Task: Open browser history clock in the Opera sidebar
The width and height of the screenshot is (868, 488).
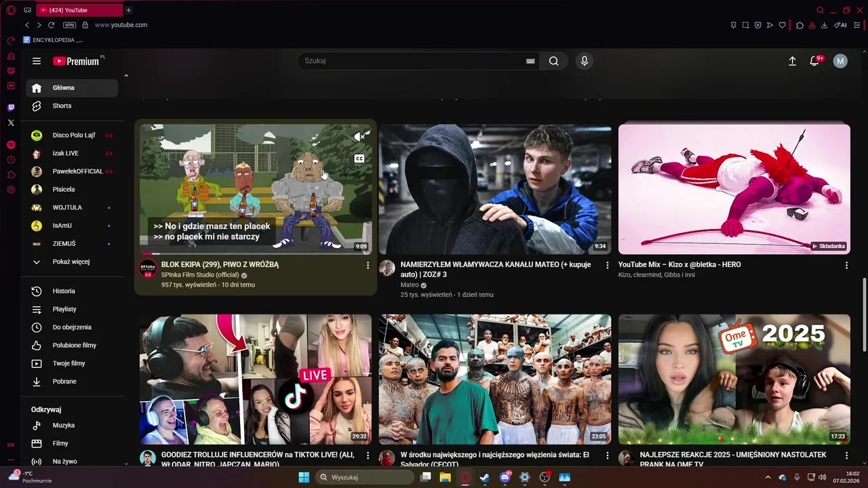Action: tap(11, 160)
